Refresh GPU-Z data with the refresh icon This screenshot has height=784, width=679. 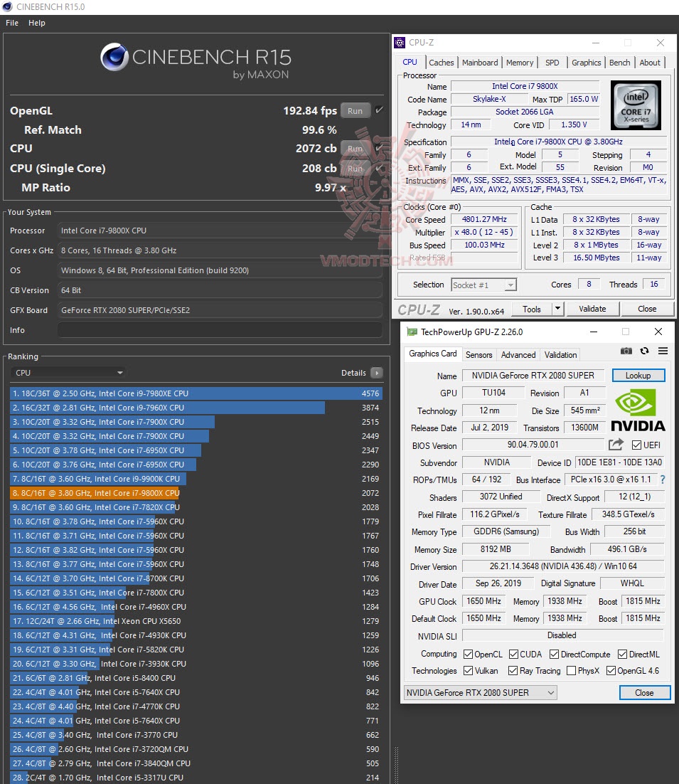tap(645, 351)
